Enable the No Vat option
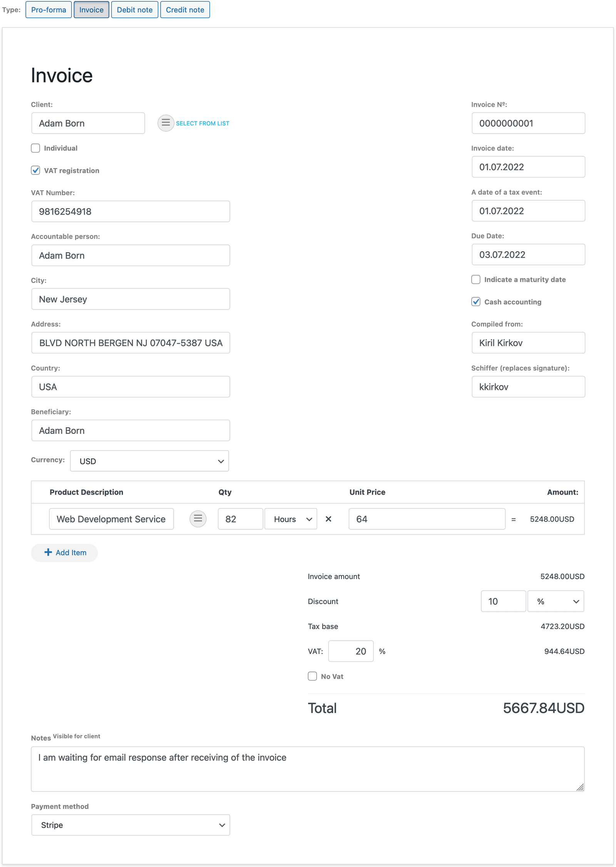 coord(312,676)
